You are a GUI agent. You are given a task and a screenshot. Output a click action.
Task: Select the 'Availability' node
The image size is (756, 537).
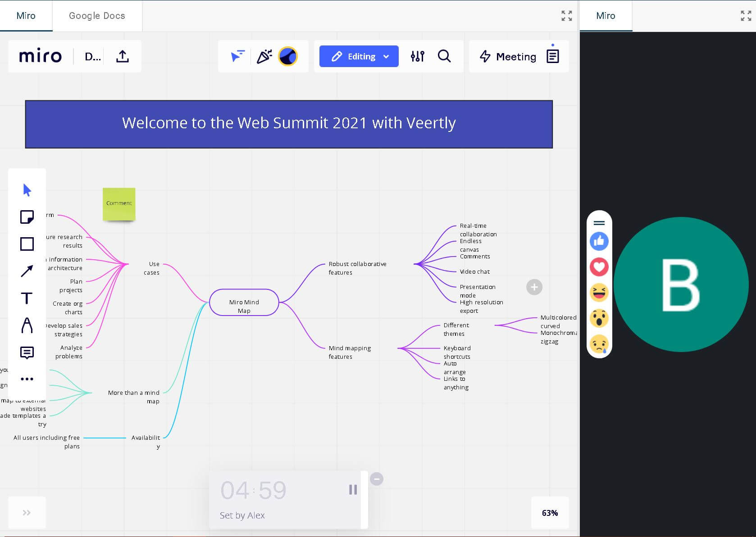(146, 442)
